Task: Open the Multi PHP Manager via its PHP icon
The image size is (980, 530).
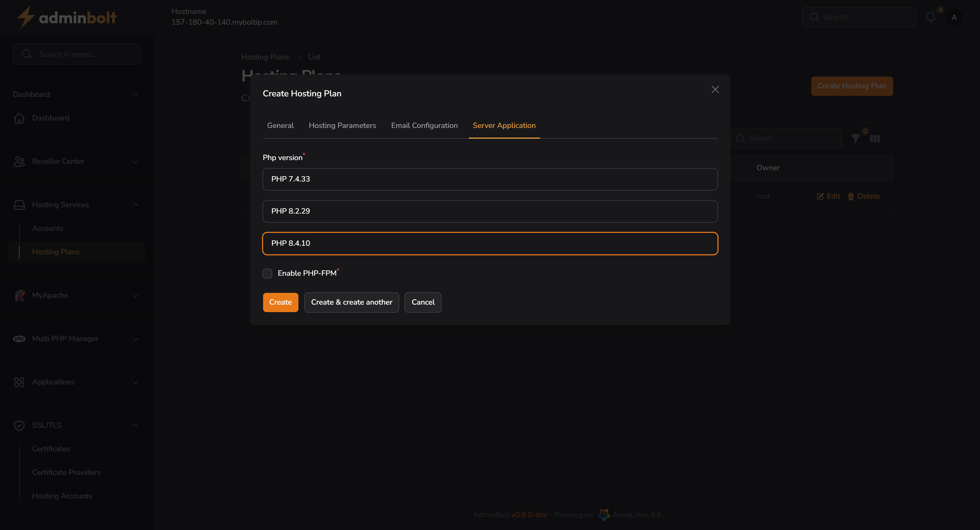Action: (x=19, y=338)
